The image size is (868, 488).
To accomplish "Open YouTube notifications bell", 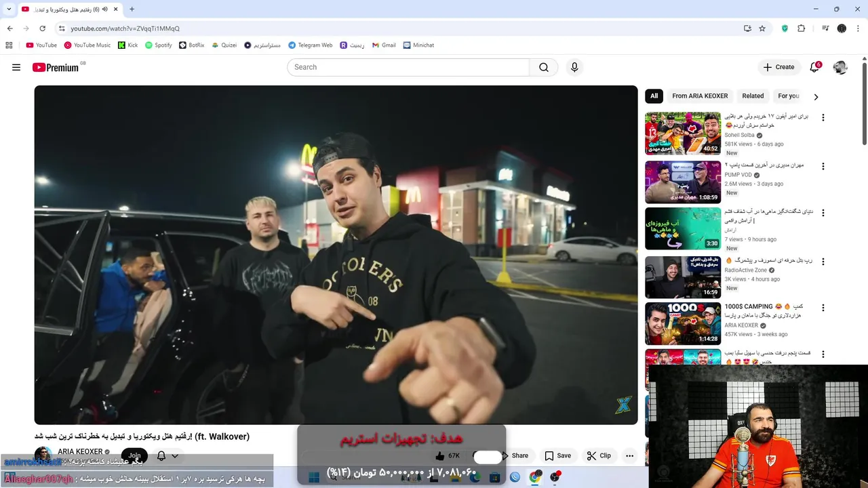I will (x=814, y=67).
